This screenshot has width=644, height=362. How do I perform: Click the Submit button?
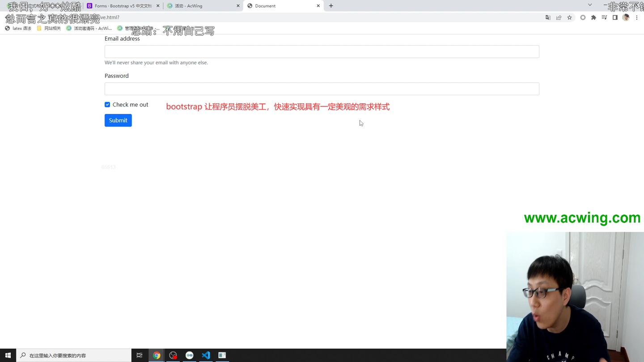(x=118, y=120)
